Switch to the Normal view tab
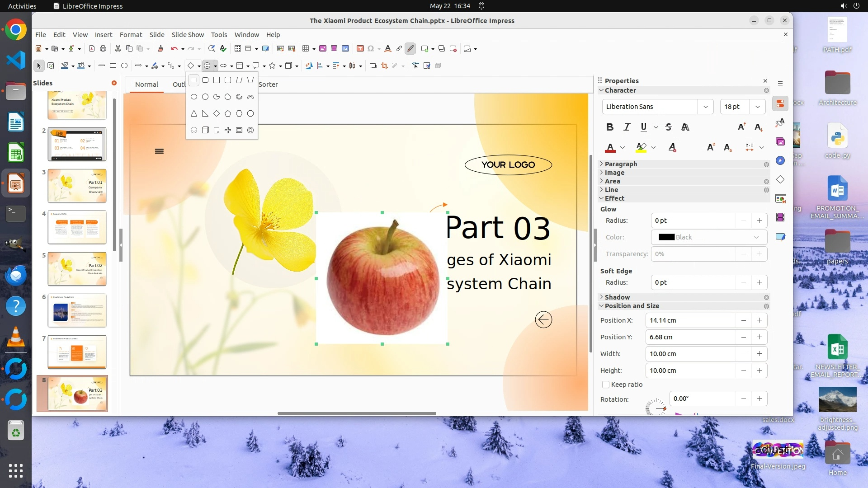The height and width of the screenshot is (488, 868). click(x=146, y=84)
